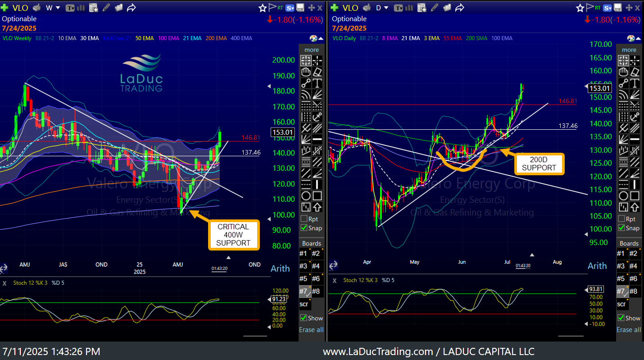Open the T template dropdown on daily chart
The image size is (644, 360).
pos(399,8)
